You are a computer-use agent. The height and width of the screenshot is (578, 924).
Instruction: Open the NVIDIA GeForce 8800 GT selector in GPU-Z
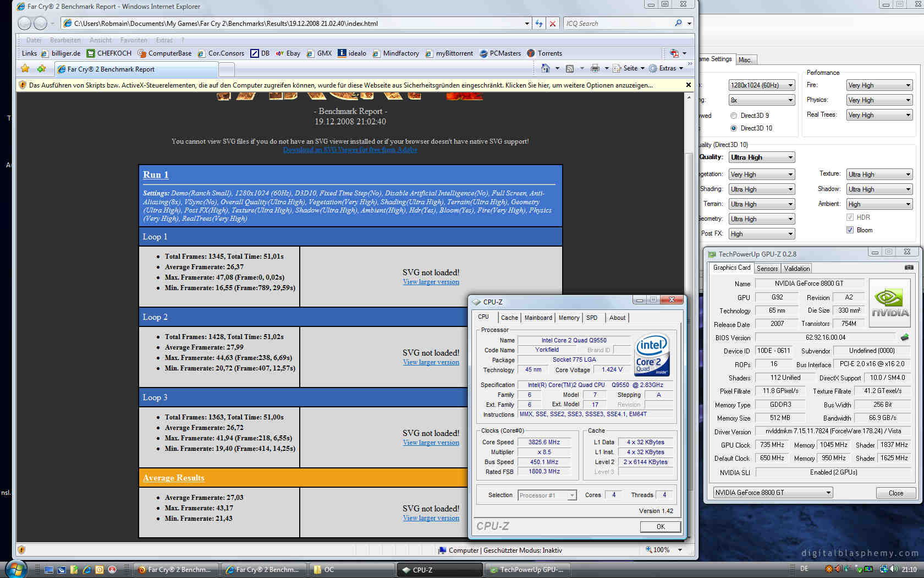tap(773, 493)
